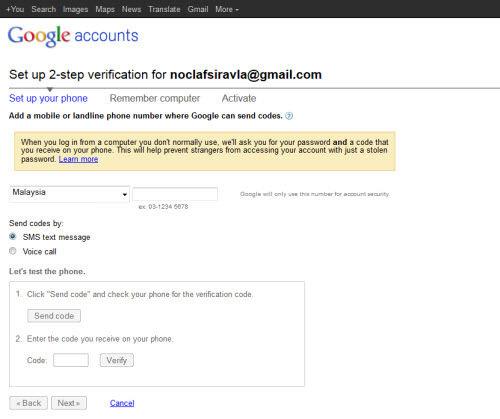Select Voice call option
This screenshot has width=500, height=419.
[x=13, y=251]
